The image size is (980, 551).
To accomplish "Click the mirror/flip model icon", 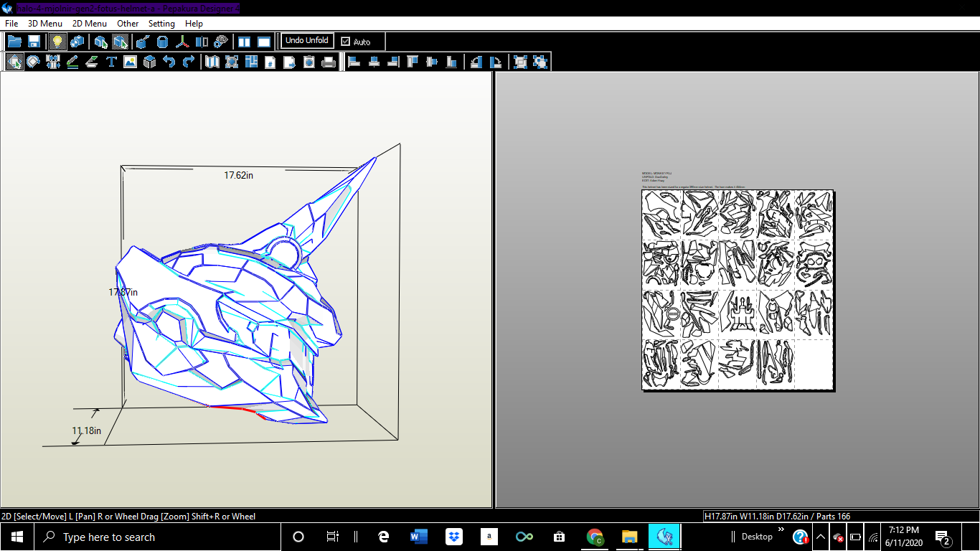I will pos(202,42).
